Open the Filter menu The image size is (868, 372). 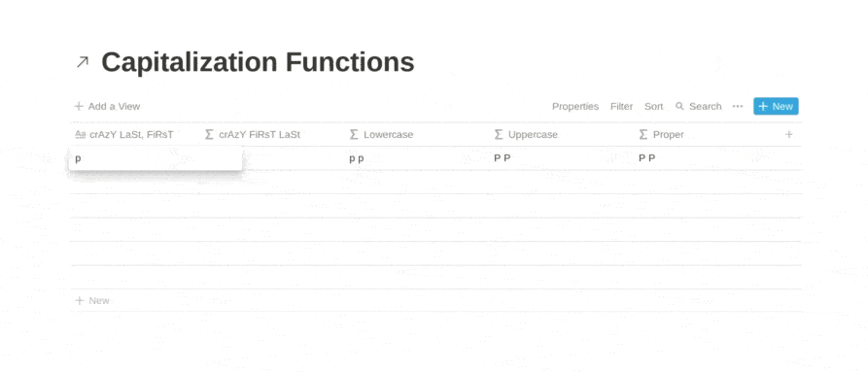click(x=621, y=106)
